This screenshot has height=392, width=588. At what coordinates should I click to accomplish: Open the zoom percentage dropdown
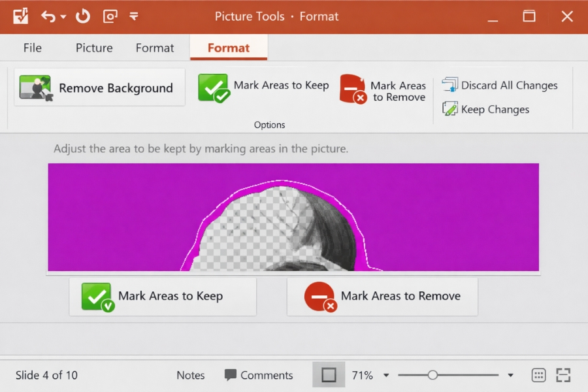(386, 375)
